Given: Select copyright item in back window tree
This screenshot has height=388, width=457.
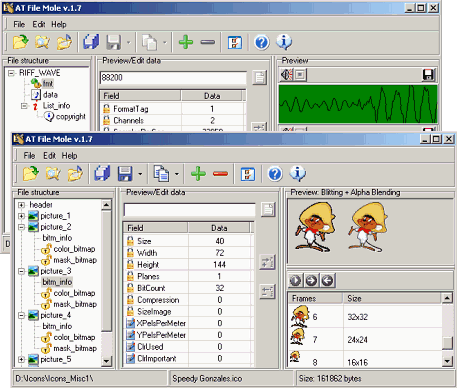Looking at the screenshot, I should [x=71, y=116].
